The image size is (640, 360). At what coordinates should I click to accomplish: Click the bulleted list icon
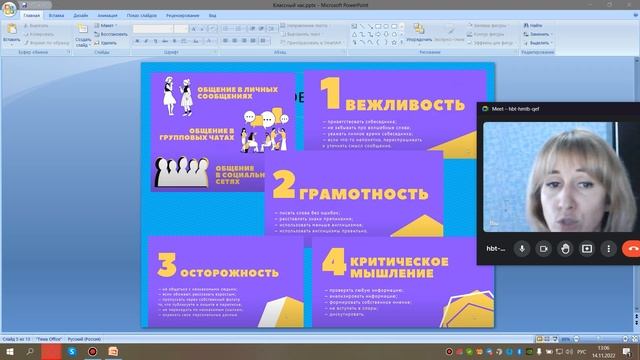(226, 29)
